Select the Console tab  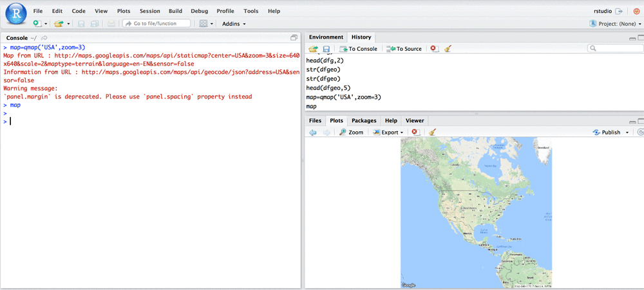(x=17, y=38)
